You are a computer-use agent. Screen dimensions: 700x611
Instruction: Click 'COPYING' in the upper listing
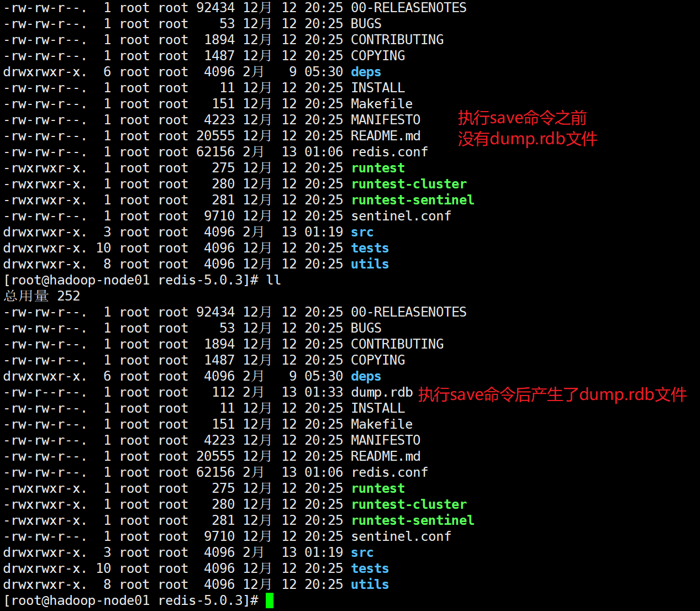[x=378, y=56]
